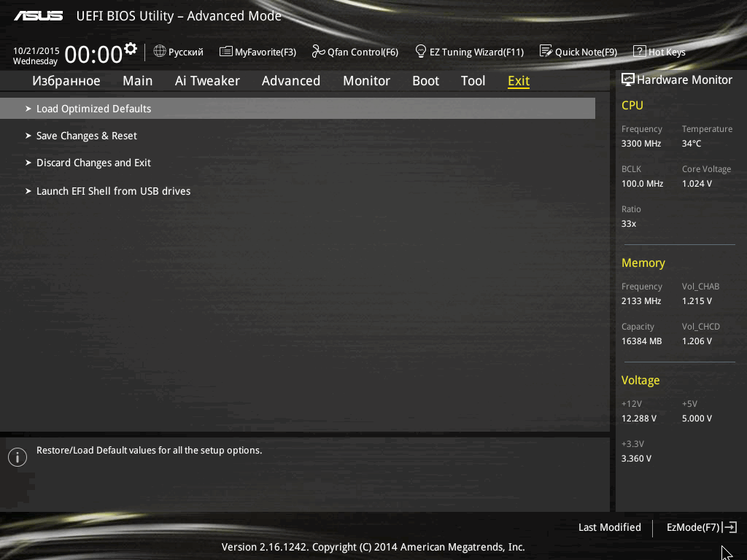
Task: Click the CPU section heading
Action: pyautogui.click(x=632, y=105)
